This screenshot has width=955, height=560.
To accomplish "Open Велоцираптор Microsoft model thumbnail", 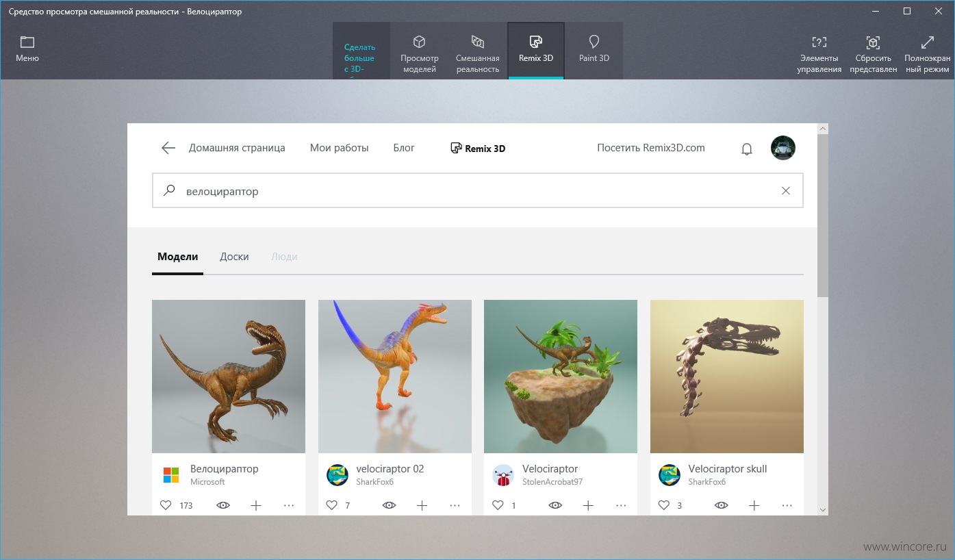I will click(229, 377).
